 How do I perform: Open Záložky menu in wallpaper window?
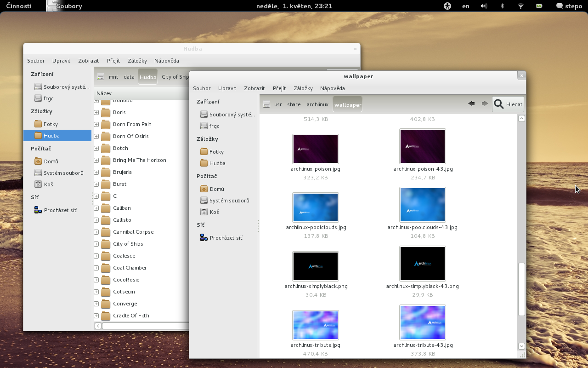pos(303,88)
